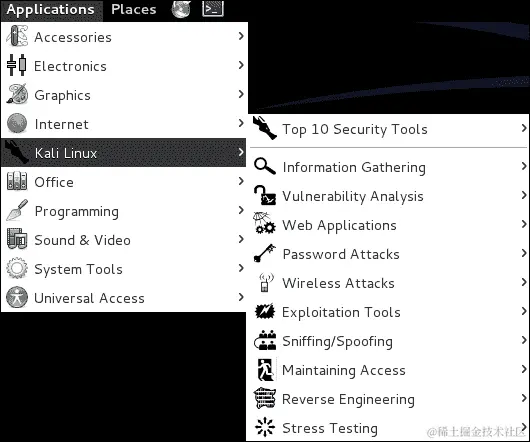Screen dimensions: 530x442
Task: Open Information Gathering category
Action: pos(389,166)
